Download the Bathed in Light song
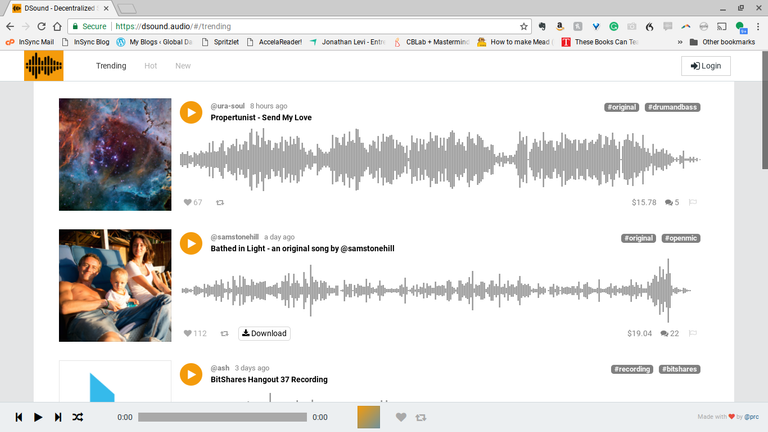 coord(264,334)
